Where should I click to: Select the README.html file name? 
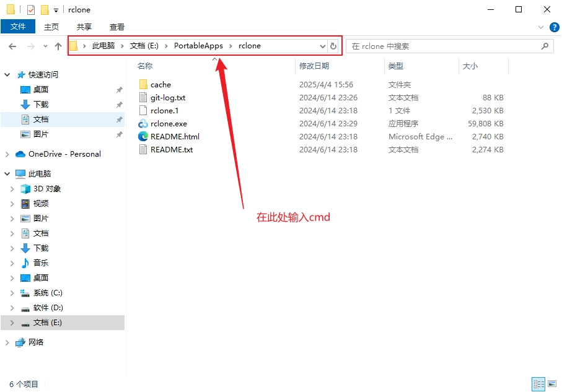[175, 136]
